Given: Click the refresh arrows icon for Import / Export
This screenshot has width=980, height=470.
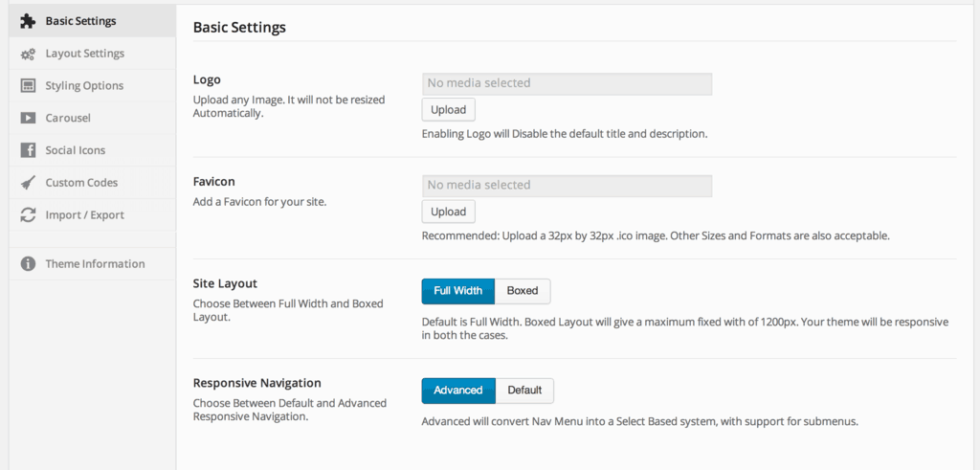Looking at the screenshot, I should point(28,215).
